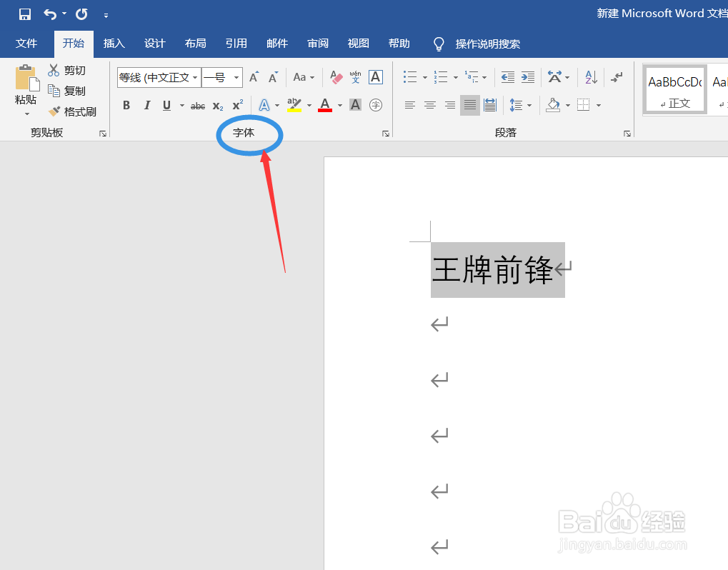
Task: Toggle show/hide paragraph marks
Action: 617,77
